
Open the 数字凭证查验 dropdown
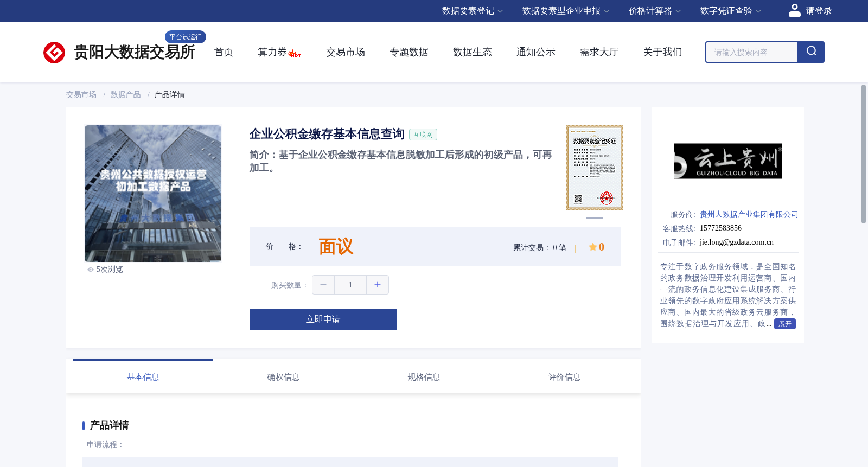click(731, 11)
